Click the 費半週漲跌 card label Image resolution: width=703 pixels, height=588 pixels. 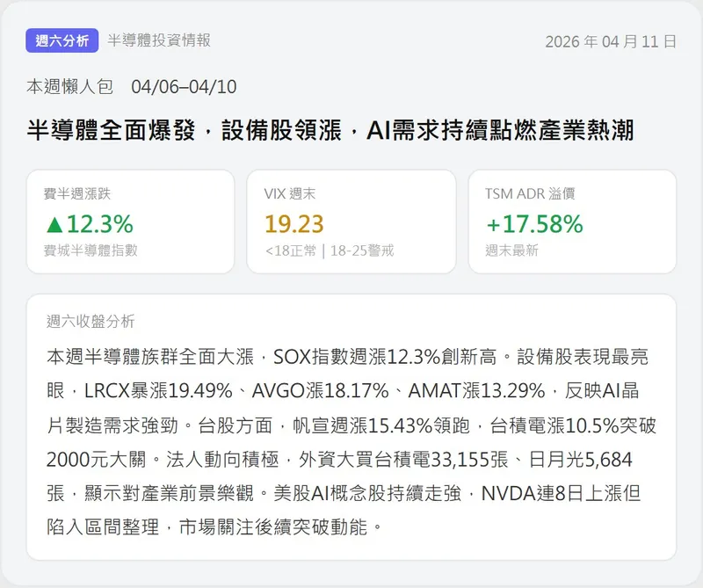pos(77,193)
